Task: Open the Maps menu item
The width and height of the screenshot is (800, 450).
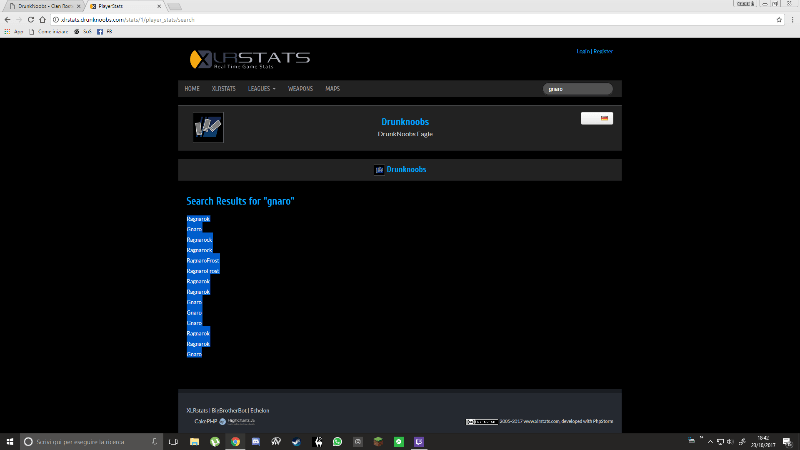Action: pyautogui.click(x=332, y=88)
